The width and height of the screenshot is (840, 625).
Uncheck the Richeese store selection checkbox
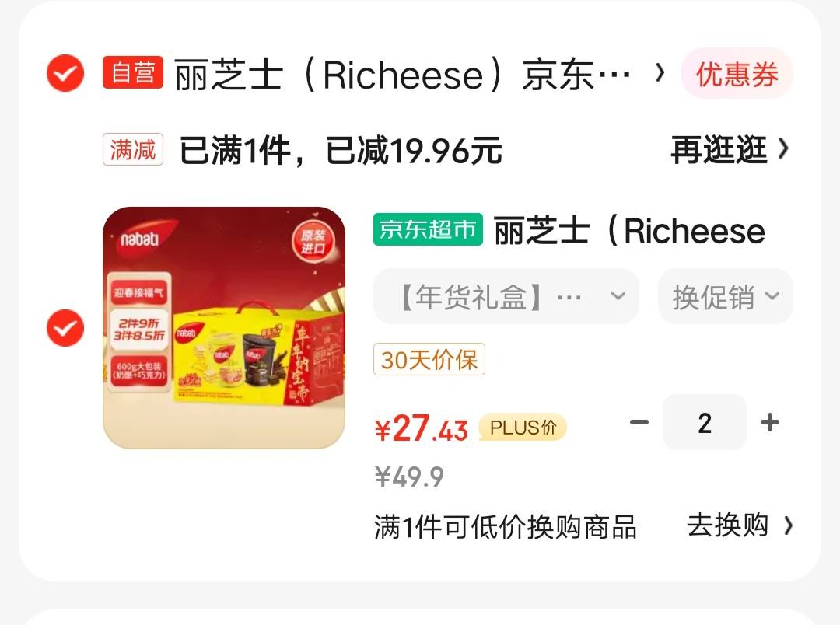click(x=65, y=73)
